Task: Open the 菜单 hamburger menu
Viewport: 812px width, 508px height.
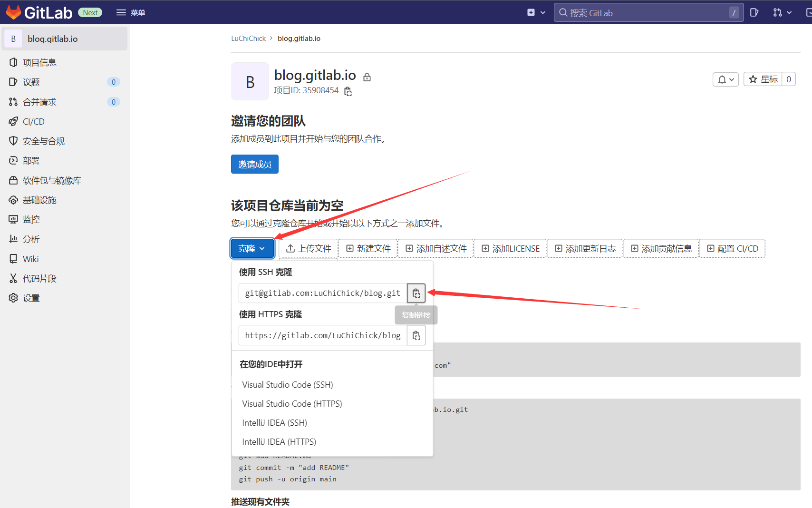Action: point(131,12)
